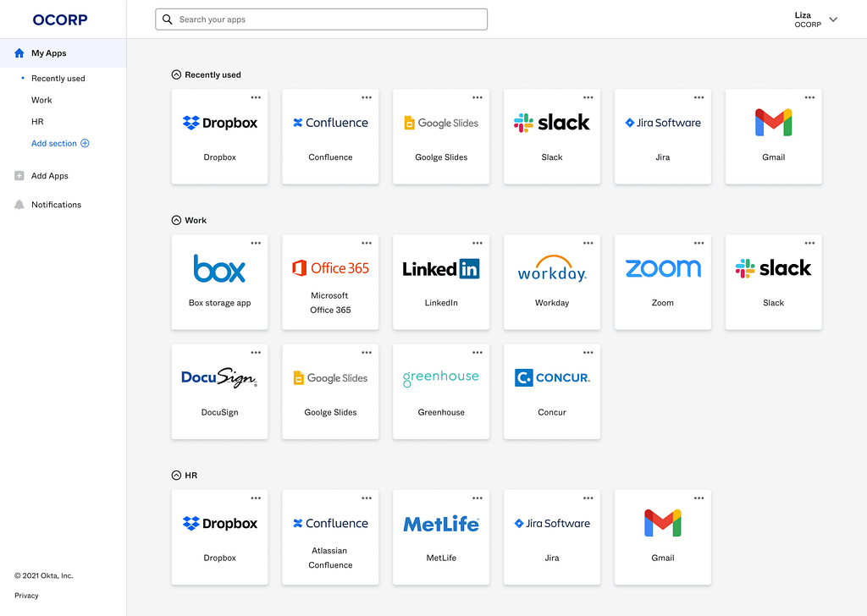The image size is (867, 616).
Task: Launch Confluence from Recently used section
Action: (330, 136)
